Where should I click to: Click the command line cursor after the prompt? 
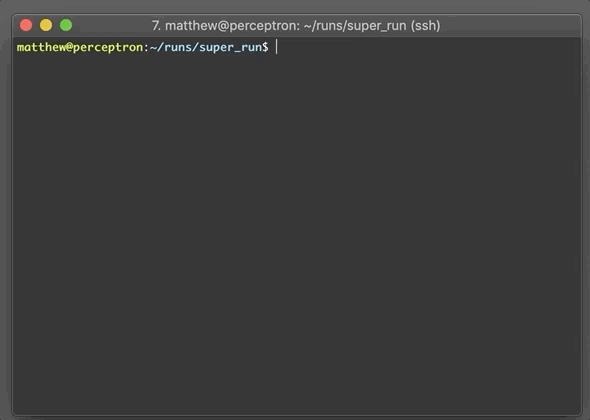[x=277, y=47]
